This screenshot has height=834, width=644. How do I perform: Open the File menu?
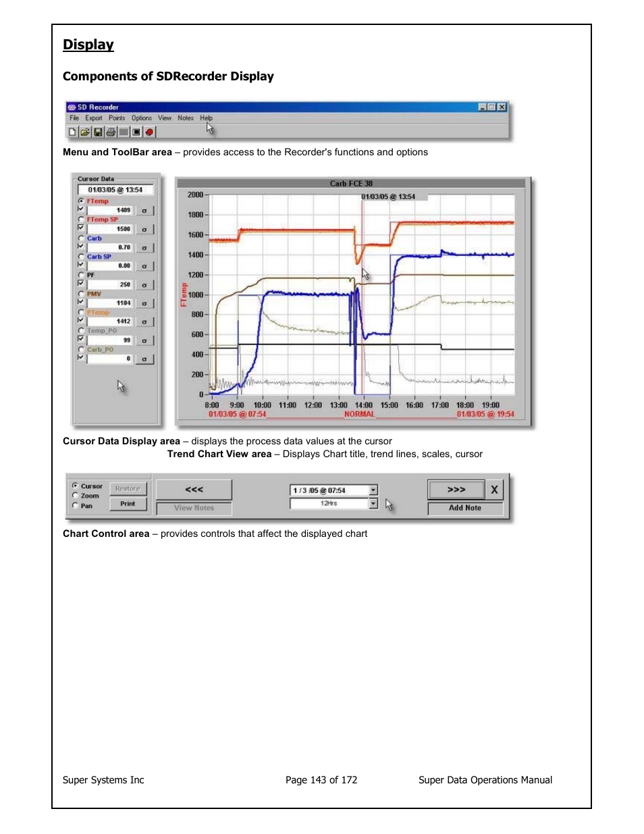74,118
